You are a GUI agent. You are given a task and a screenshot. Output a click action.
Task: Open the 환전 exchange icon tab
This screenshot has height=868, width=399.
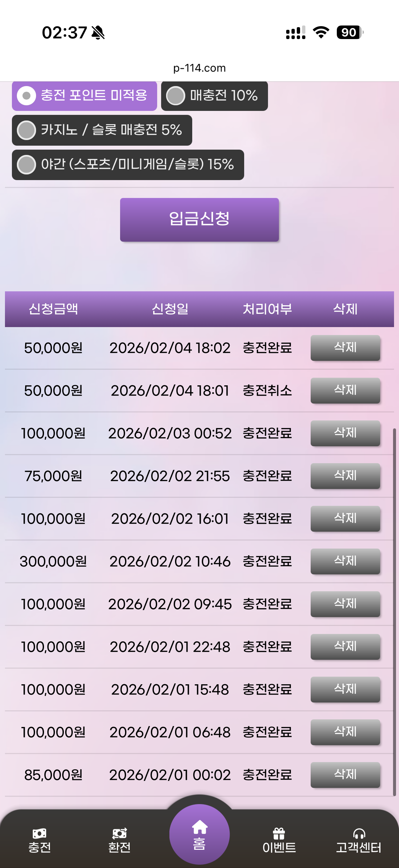coord(119,833)
